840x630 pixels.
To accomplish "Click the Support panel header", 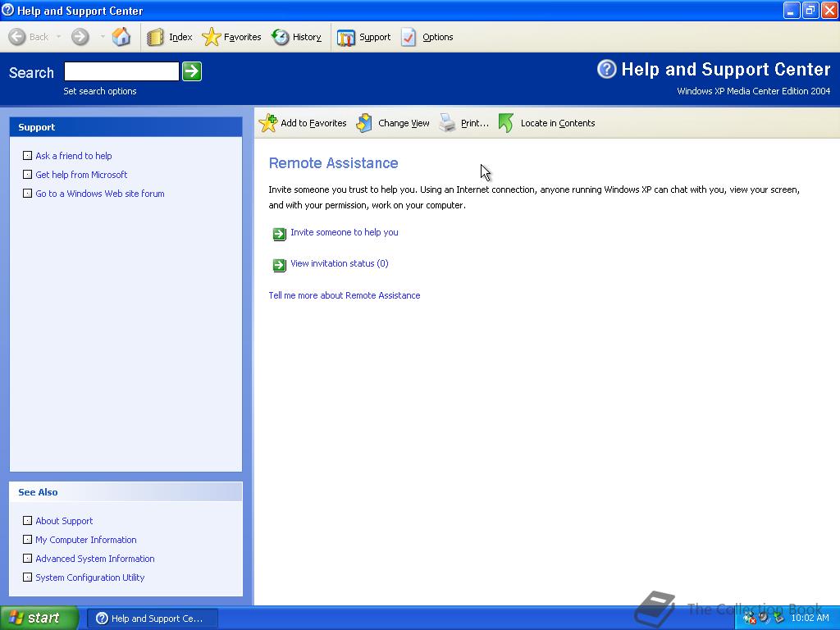I will click(126, 127).
